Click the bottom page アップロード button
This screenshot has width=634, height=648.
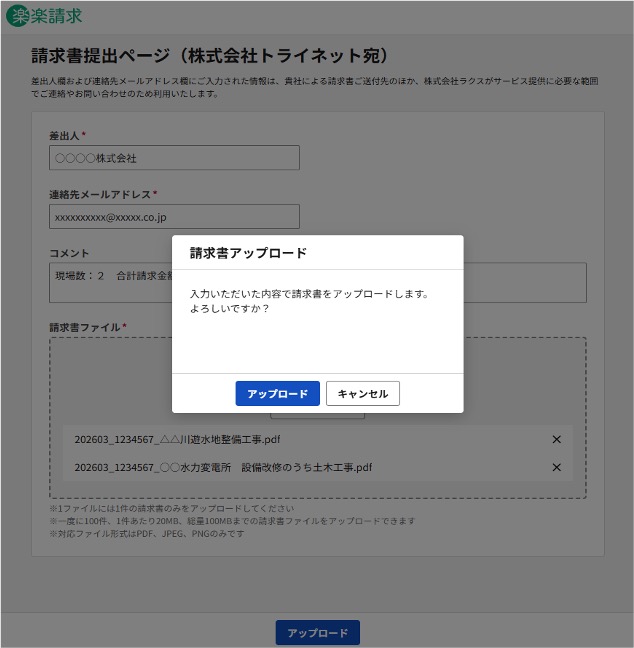(x=317, y=633)
